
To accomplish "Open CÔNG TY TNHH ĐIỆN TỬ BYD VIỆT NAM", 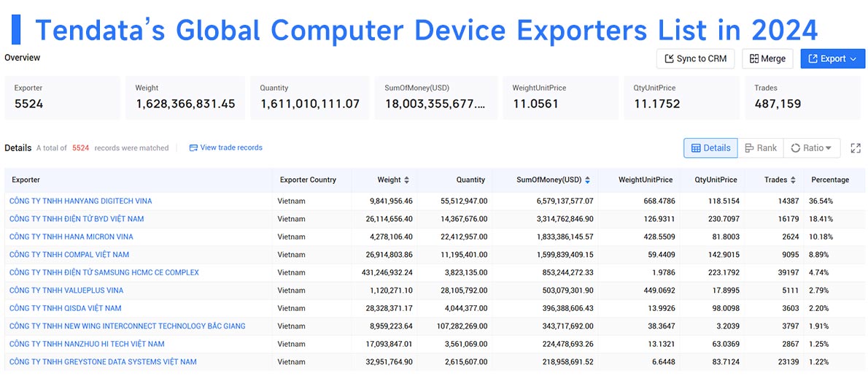I will click(77, 219).
